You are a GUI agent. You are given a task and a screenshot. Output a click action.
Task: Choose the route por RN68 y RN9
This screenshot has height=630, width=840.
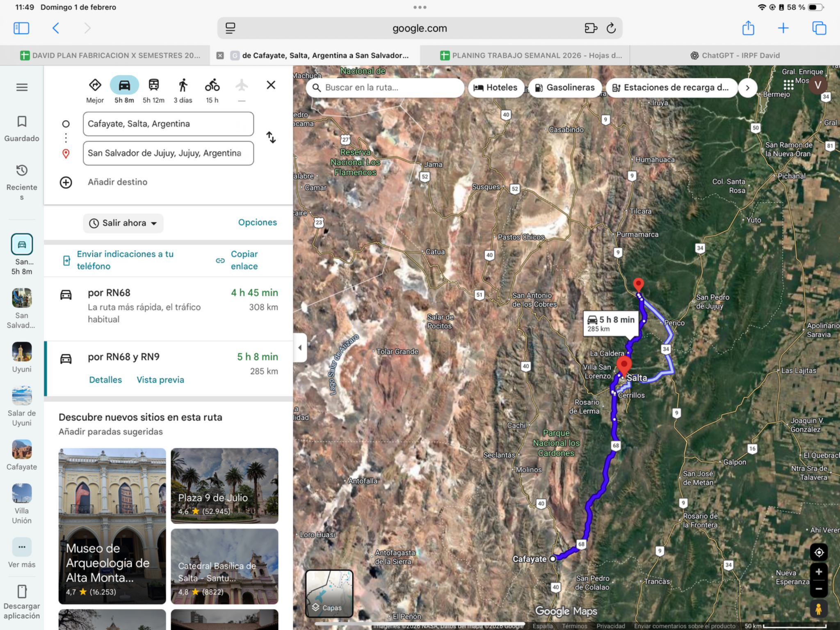pyautogui.click(x=168, y=369)
